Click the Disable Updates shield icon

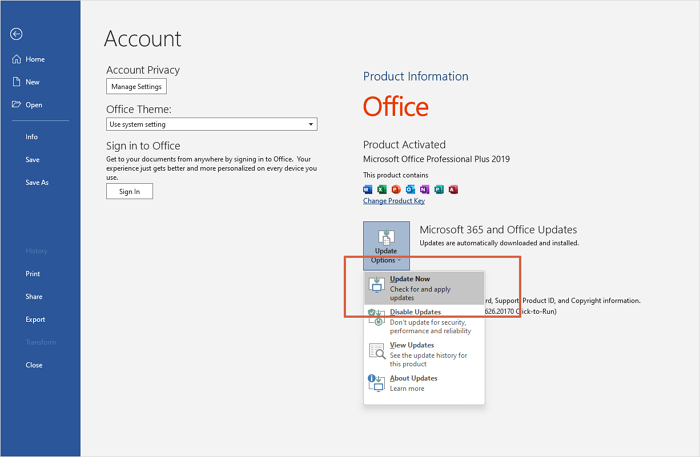point(377,317)
